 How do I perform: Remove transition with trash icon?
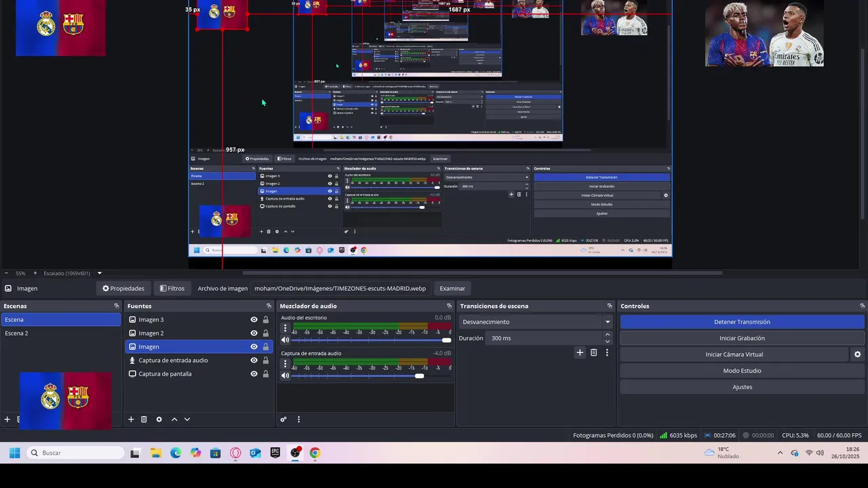(594, 352)
